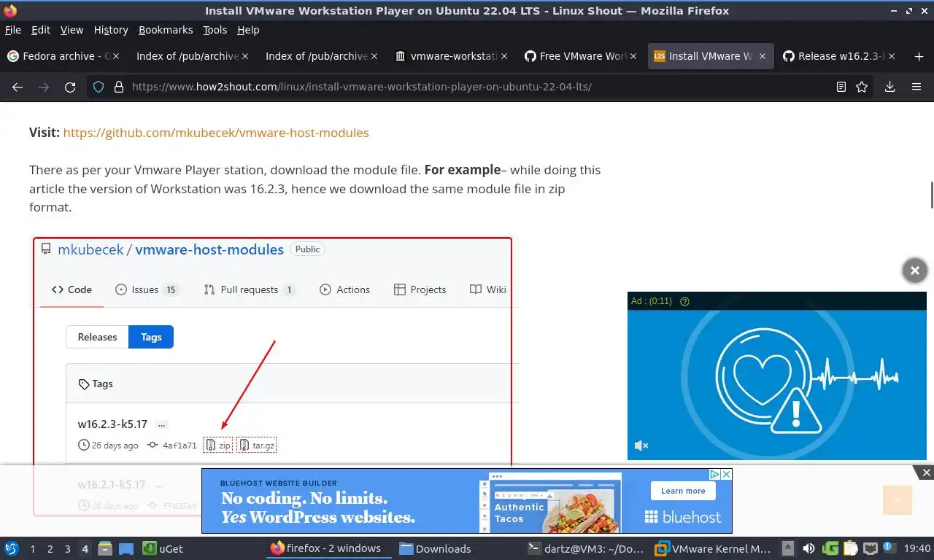The width and height of the screenshot is (934, 560).
Task: Open the network connection tray icon
Action: [871, 548]
